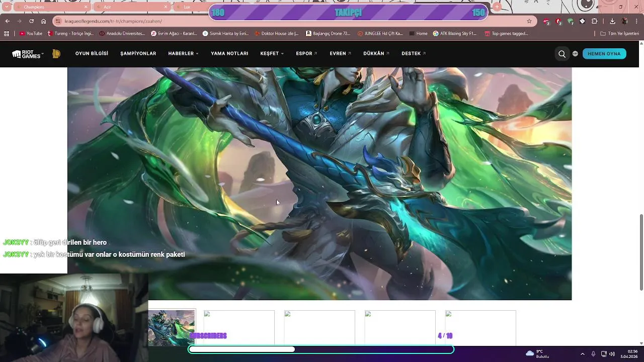
Task: Click the black dice extension icon
Action: 582,21
